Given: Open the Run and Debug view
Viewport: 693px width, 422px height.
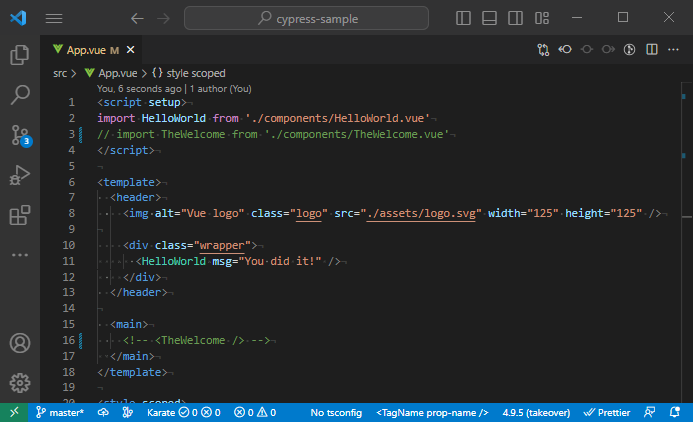Looking at the screenshot, I should (x=20, y=175).
